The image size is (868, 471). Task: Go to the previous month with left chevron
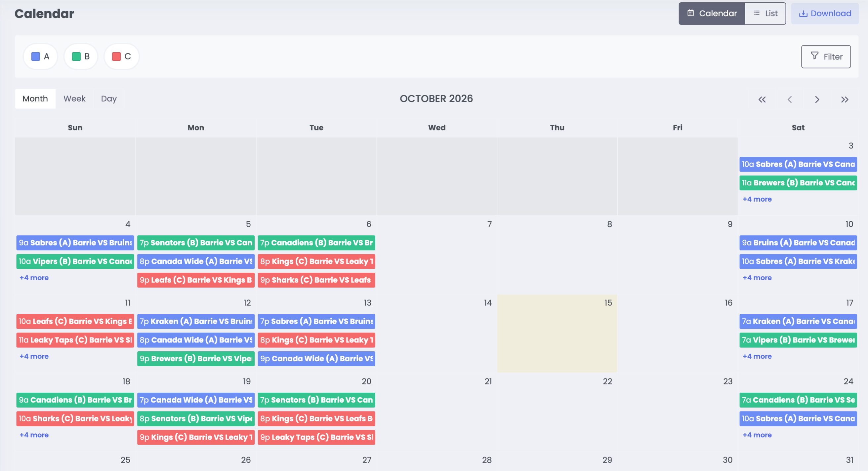(x=790, y=99)
